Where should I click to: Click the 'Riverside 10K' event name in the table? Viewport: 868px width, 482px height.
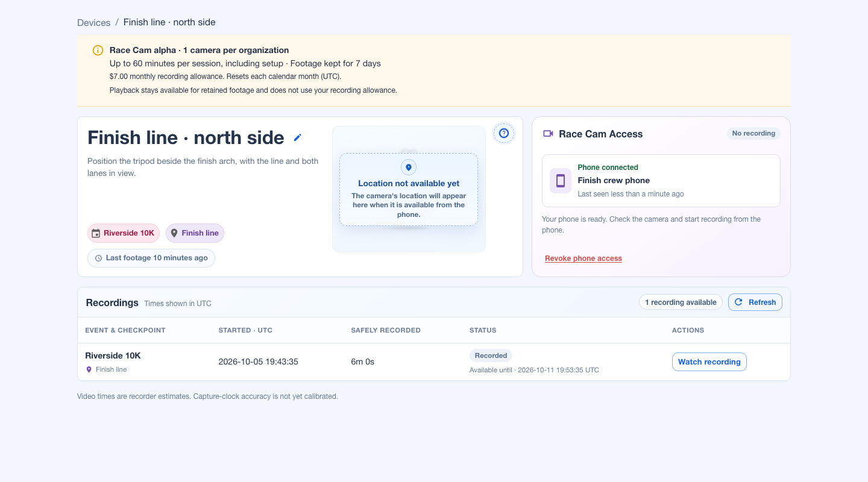(x=113, y=355)
